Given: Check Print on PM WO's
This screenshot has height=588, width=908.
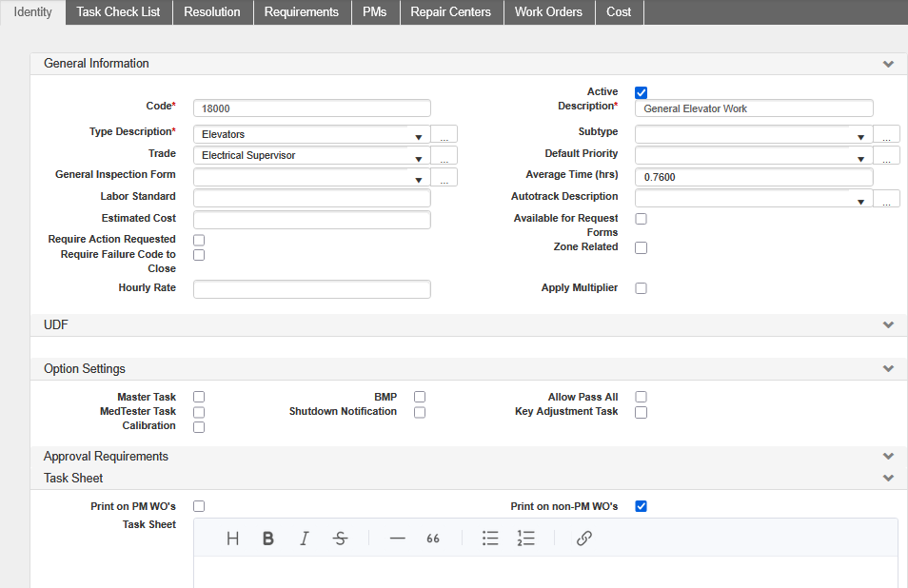Looking at the screenshot, I should coord(199,506).
